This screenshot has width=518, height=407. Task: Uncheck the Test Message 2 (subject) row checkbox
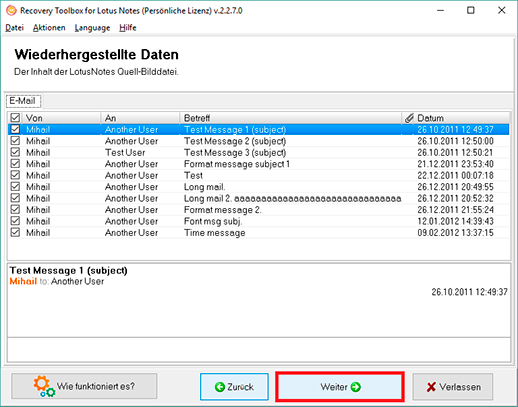click(15, 141)
